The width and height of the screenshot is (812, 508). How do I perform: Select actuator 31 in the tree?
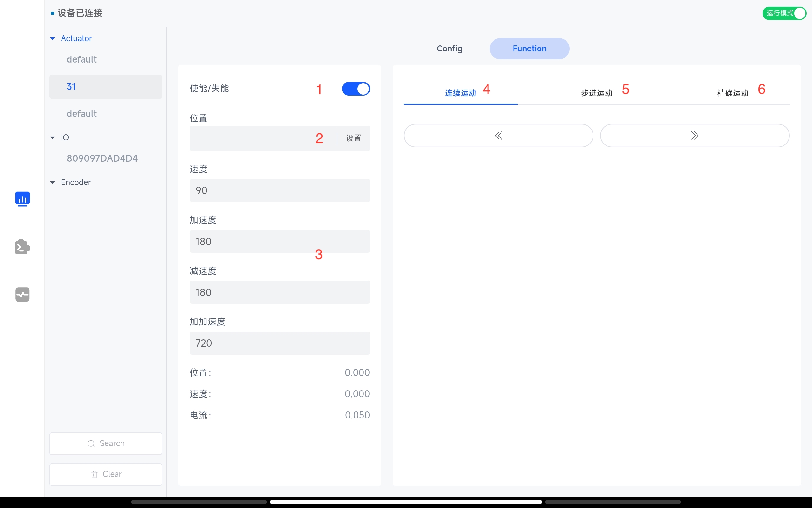(x=106, y=87)
